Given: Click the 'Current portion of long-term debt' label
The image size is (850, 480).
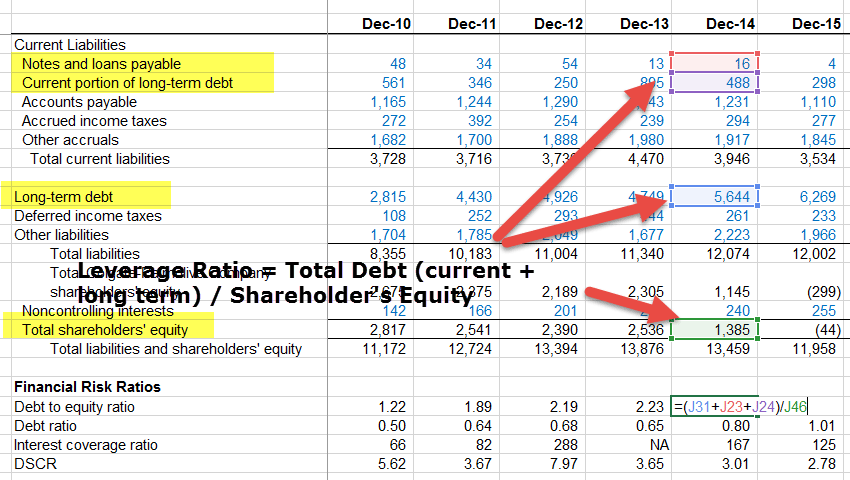Looking at the screenshot, I should coord(127,82).
